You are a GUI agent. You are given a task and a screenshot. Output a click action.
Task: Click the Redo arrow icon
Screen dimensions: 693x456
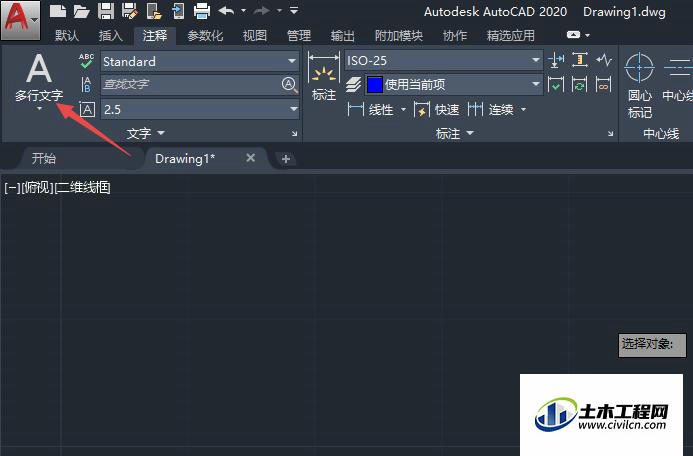tap(262, 11)
